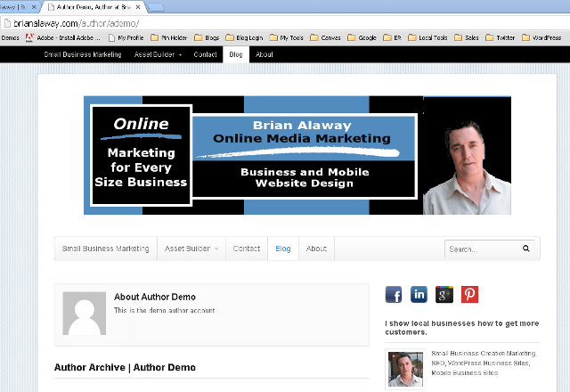Select Blog in gray nav bar
570x392 pixels.
coord(283,249)
